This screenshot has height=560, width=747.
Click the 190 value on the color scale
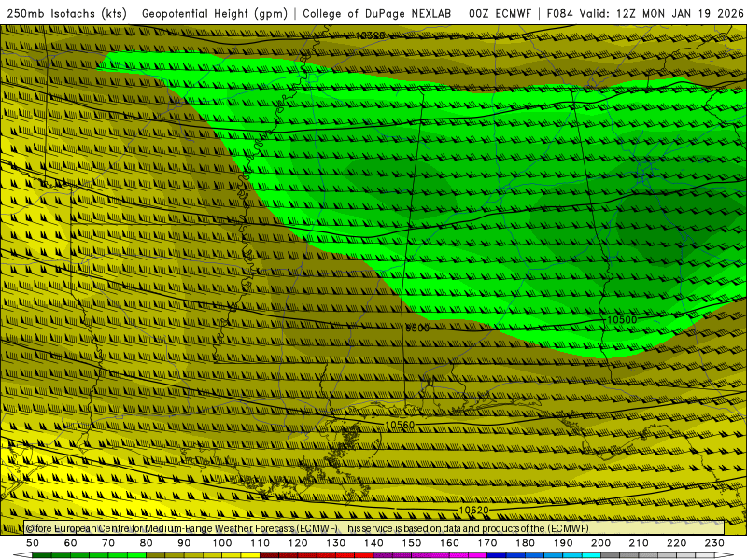[x=563, y=543]
